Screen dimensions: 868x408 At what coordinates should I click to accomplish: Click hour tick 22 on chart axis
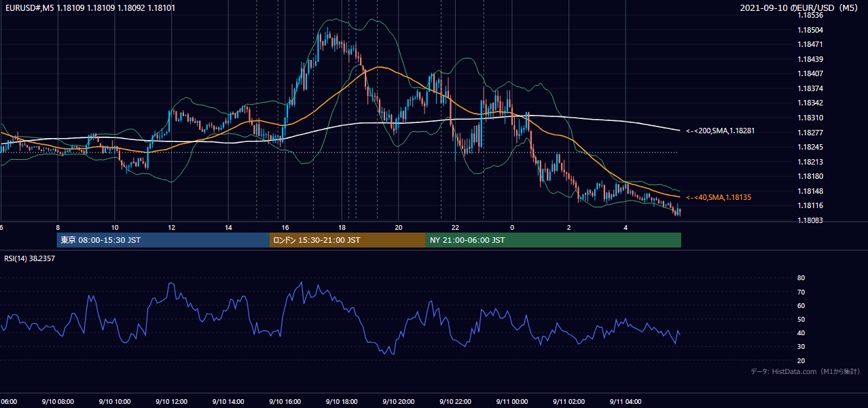coord(455,227)
